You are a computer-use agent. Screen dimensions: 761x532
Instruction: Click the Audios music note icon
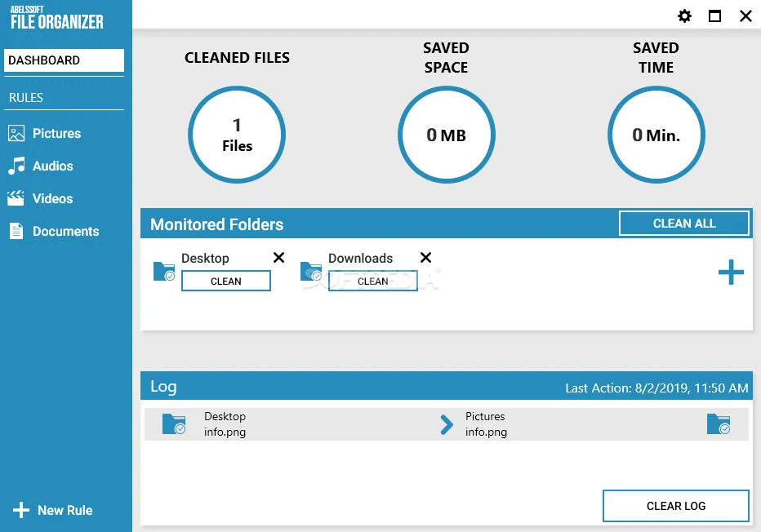tap(16, 166)
